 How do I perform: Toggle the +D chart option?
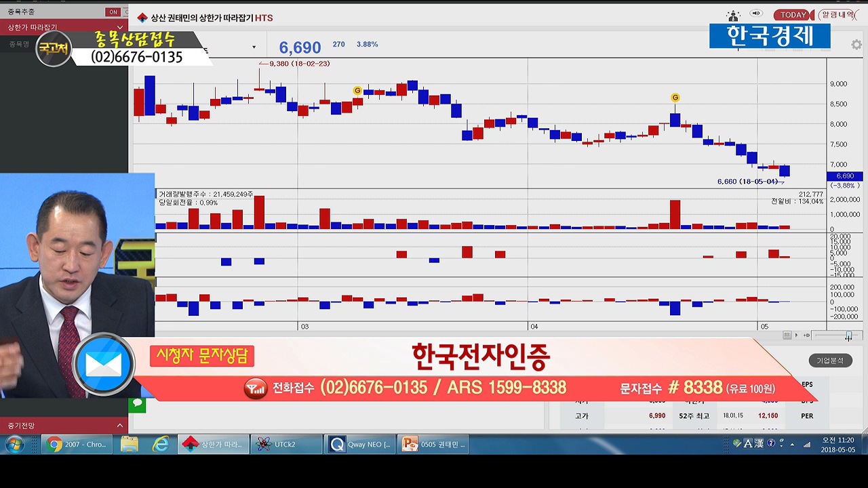coord(806,335)
